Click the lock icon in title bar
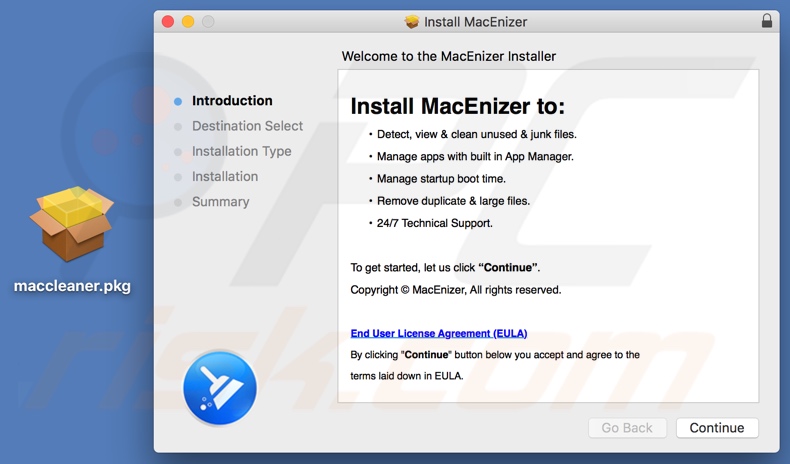Image resolution: width=790 pixels, height=464 pixels. pos(767,21)
